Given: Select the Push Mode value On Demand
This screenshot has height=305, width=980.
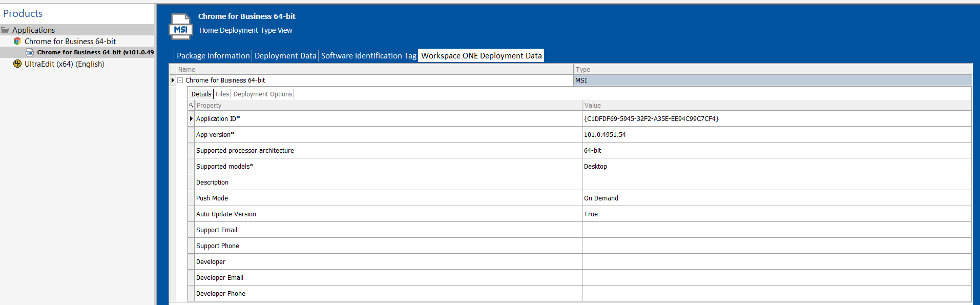Looking at the screenshot, I should coord(601,198).
